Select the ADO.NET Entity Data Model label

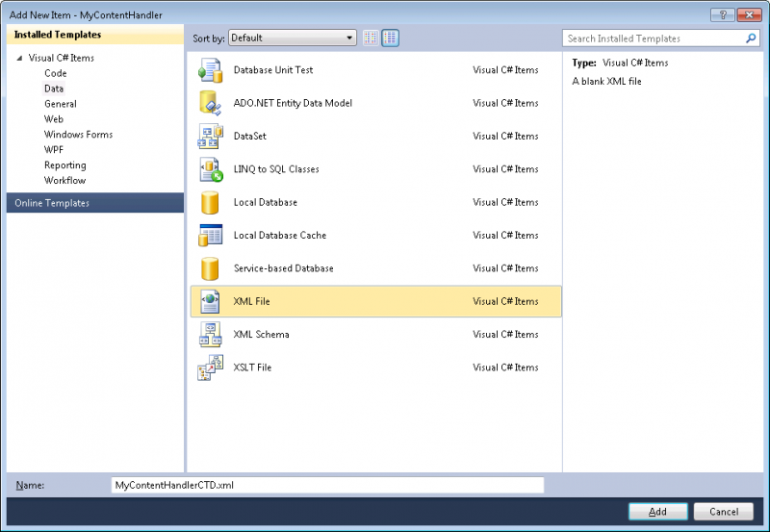[x=293, y=103]
